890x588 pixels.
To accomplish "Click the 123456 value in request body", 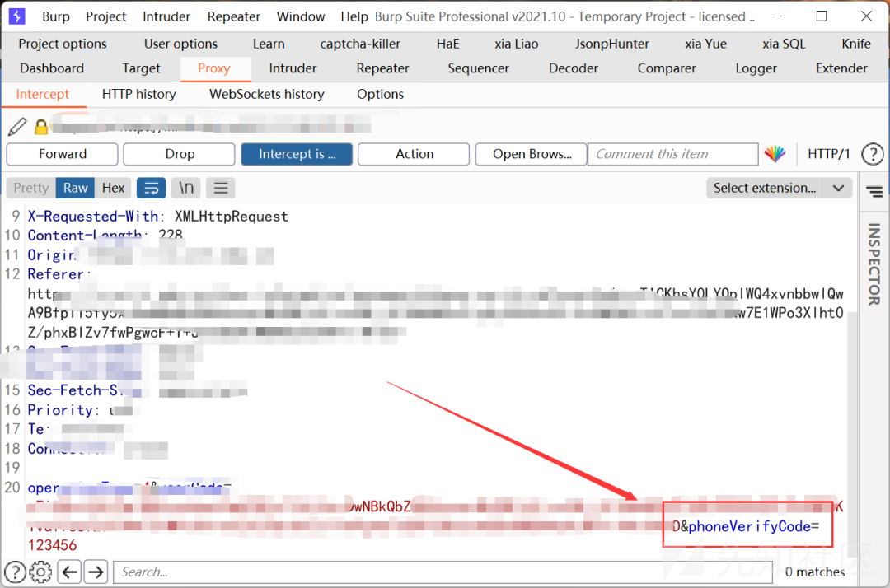I will tap(52, 545).
